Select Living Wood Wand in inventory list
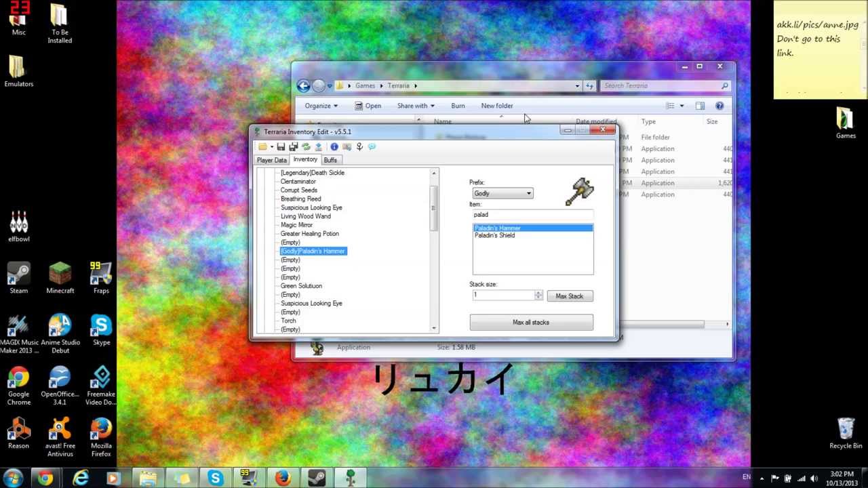 click(306, 216)
